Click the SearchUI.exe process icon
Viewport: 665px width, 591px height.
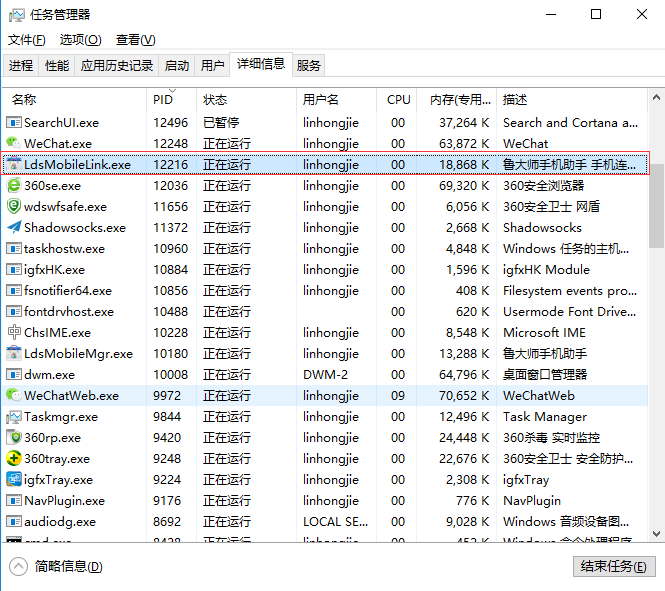pos(14,123)
